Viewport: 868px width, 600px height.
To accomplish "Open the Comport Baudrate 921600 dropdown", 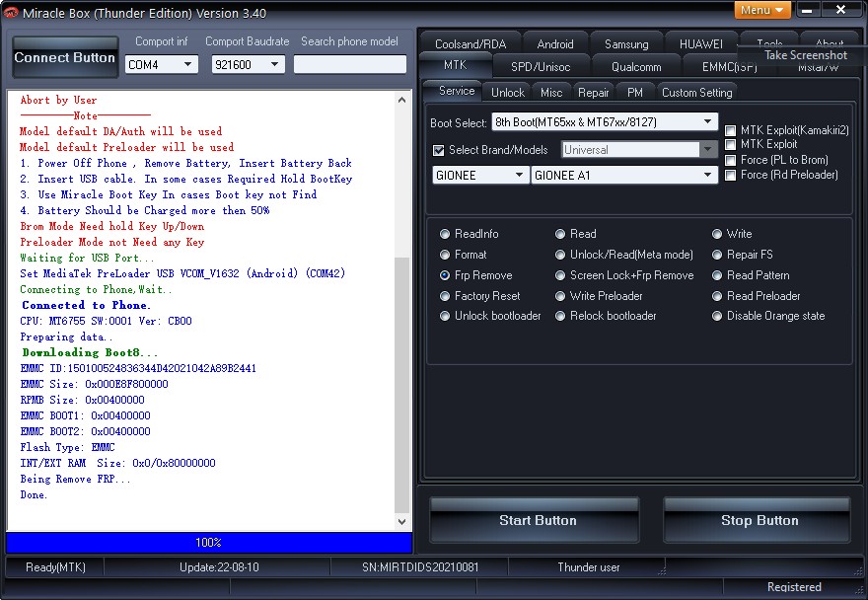I will pyautogui.click(x=248, y=65).
